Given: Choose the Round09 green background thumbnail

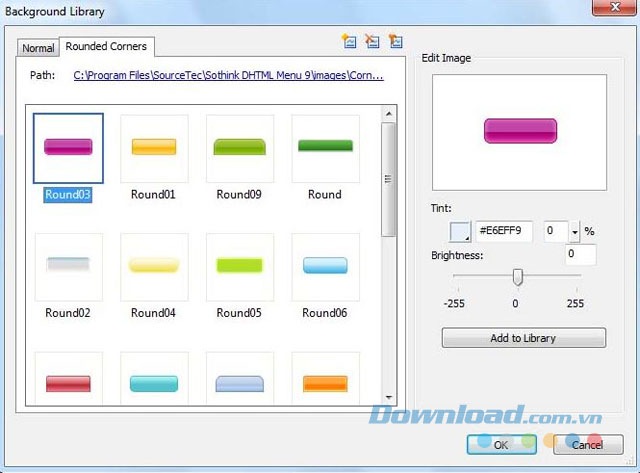Looking at the screenshot, I should (239, 147).
